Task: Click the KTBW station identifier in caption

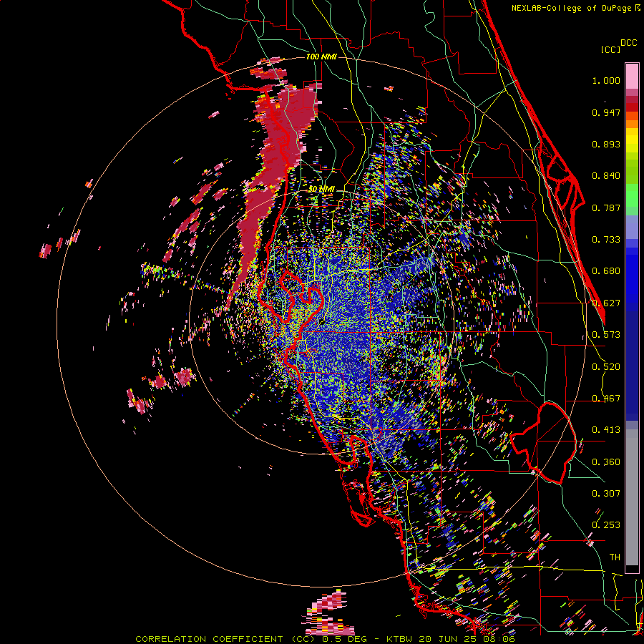Action: click(x=399, y=639)
